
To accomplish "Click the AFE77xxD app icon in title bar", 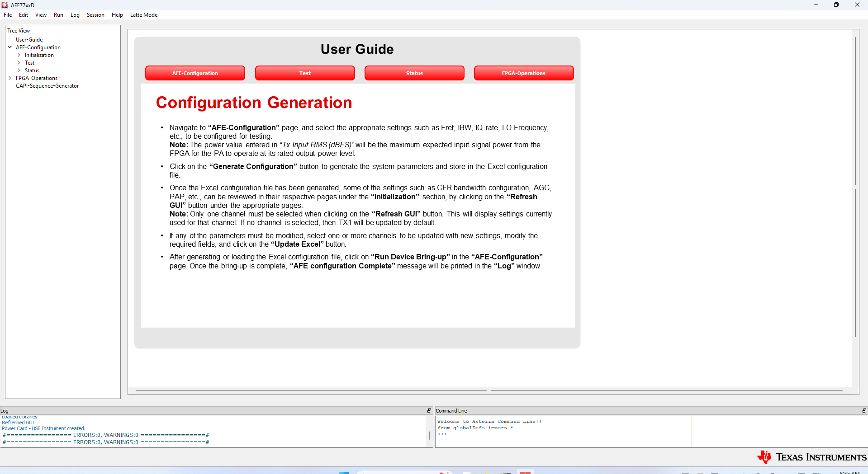I will tap(5, 5).
